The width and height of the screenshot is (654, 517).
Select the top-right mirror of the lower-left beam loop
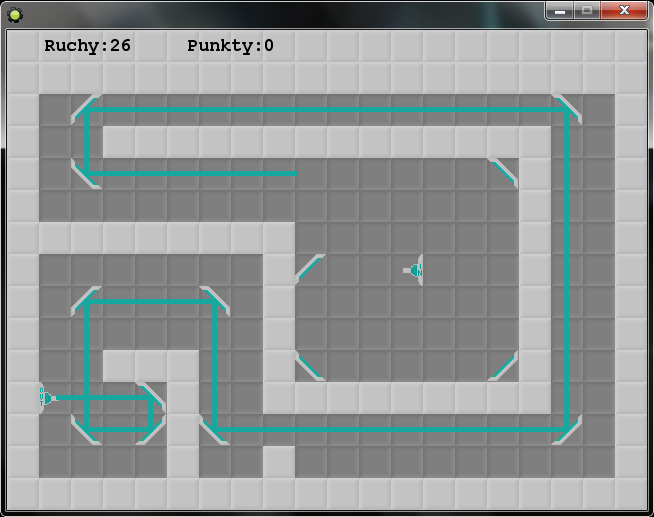click(214, 301)
